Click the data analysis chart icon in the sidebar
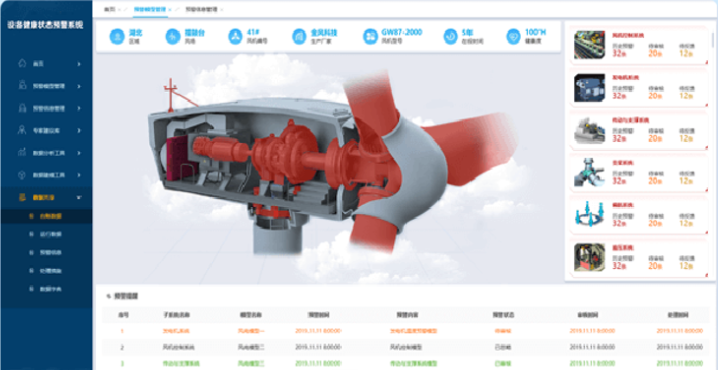The width and height of the screenshot is (718, 370). (x=22, y=152)
